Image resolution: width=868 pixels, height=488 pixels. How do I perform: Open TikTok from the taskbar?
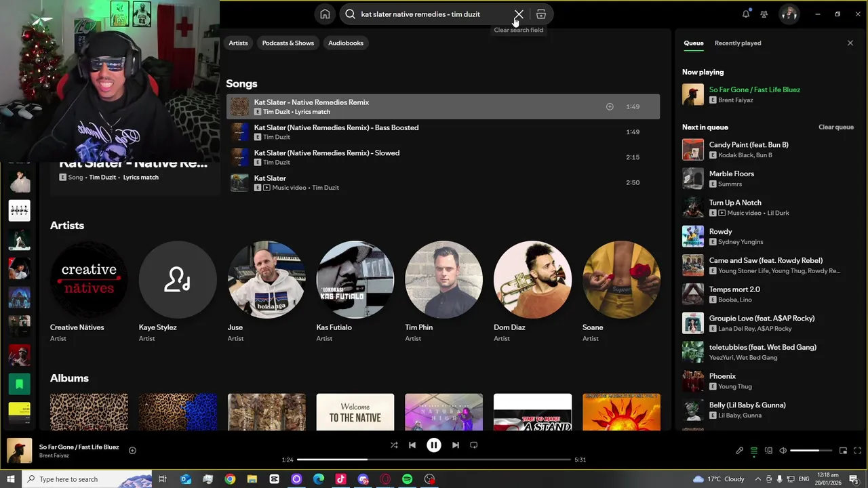point(340,479)
